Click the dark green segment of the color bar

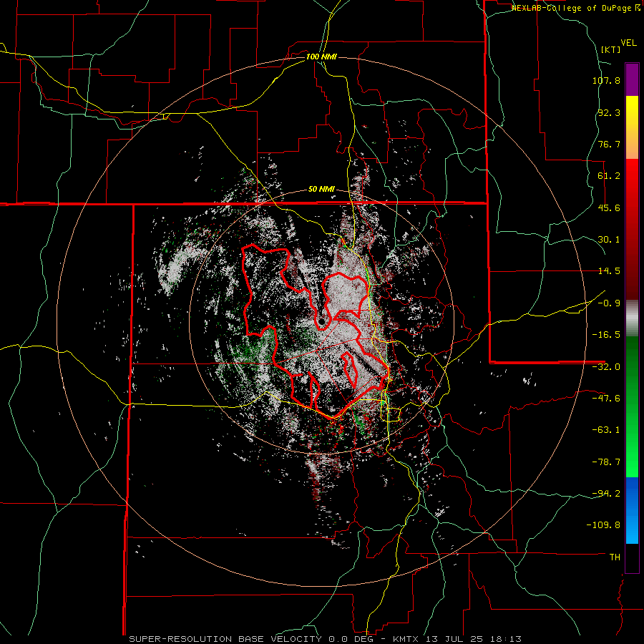click(632, 361)
